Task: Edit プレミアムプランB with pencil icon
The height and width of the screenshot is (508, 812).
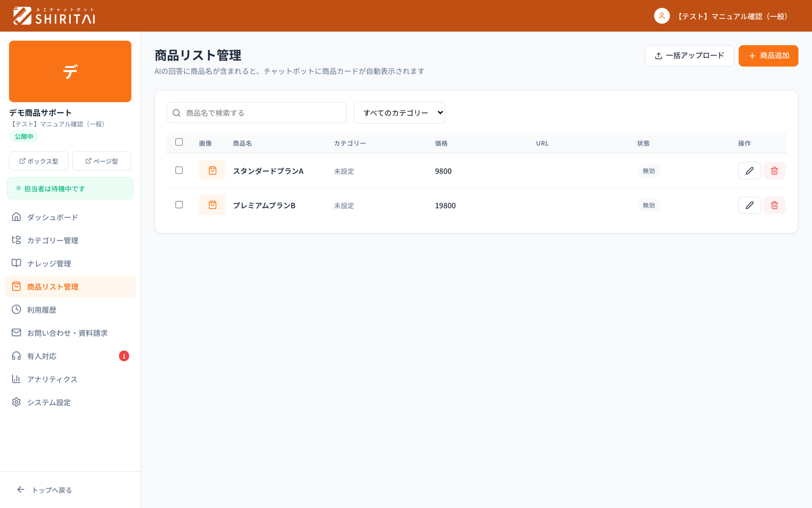Action: click(x=749, y=205)
